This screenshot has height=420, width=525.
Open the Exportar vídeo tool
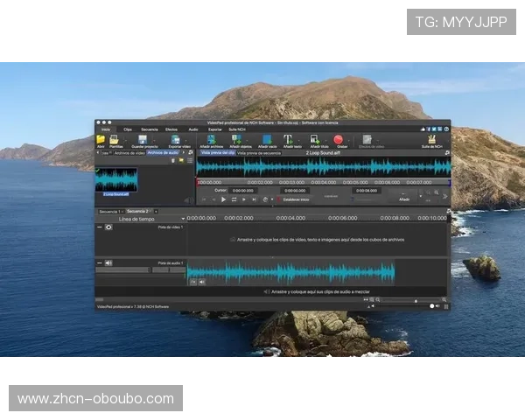175,139
